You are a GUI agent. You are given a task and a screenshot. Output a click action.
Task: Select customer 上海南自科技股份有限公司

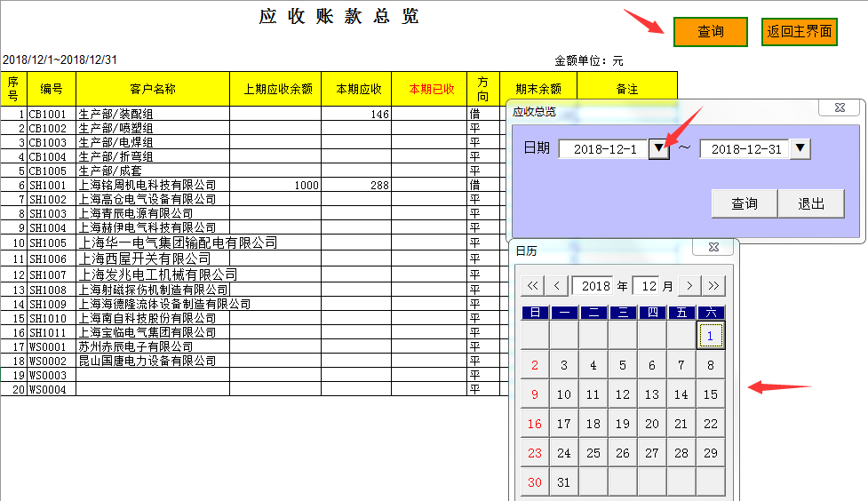point(153,318)
